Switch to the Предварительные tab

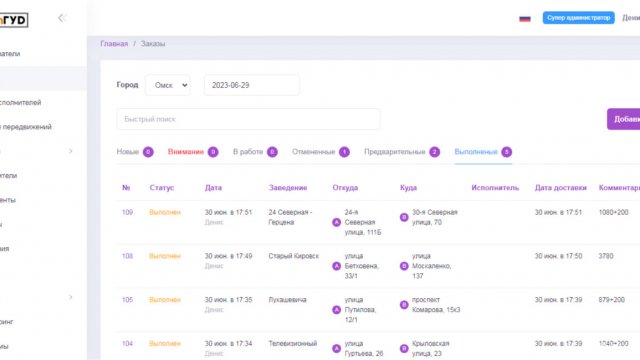pos(395,152)
